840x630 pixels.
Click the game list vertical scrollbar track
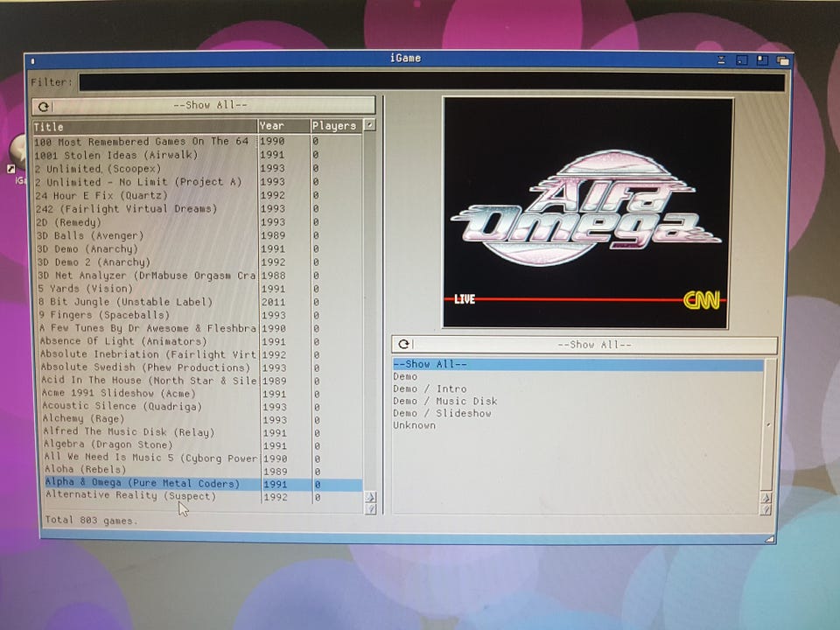(369, 311)
